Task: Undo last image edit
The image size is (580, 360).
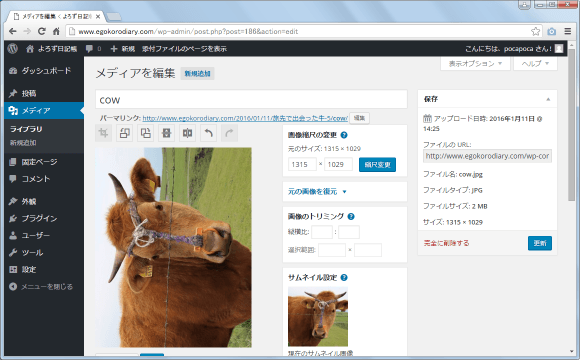Action: (x=209, y=133)
